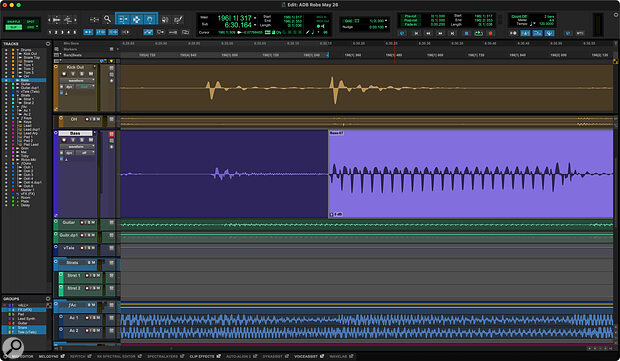The height and width of the screenshot is (361, 620).
Task: Open Bass automation mode off dropdown
Action: tap(85, 153)
